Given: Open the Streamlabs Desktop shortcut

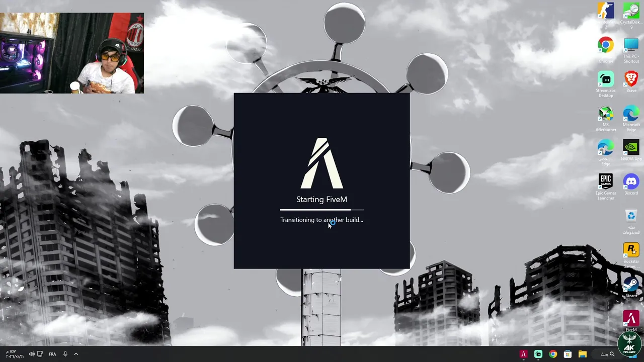Looking at the screenshot, I should click(606, 84).
